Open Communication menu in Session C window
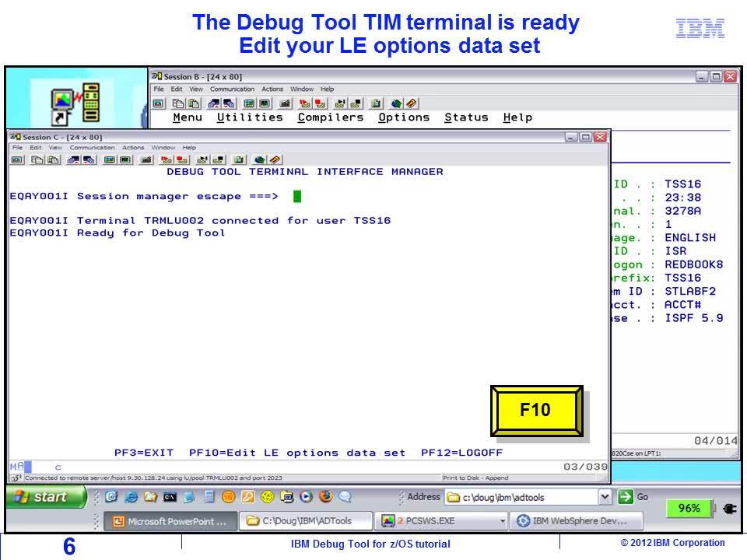This screenshot has width=747, height=560. [93, 148]
